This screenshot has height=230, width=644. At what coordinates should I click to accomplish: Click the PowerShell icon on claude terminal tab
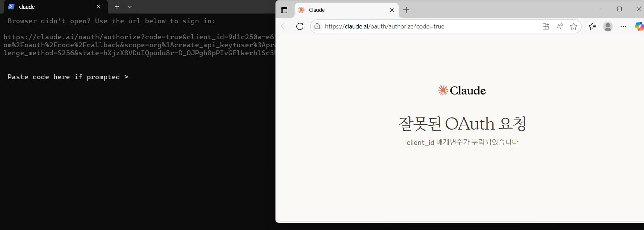(x=11, y=7)
